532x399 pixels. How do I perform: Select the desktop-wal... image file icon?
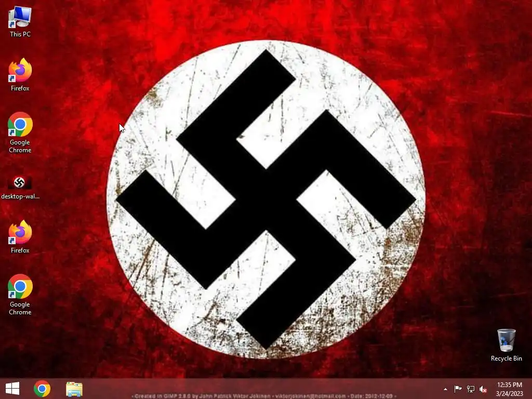(20, 188)
